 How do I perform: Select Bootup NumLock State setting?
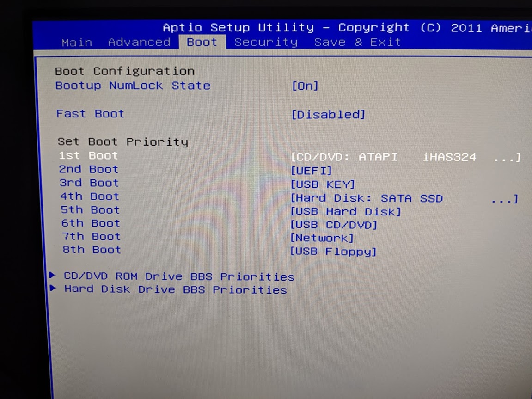(133, 86)
